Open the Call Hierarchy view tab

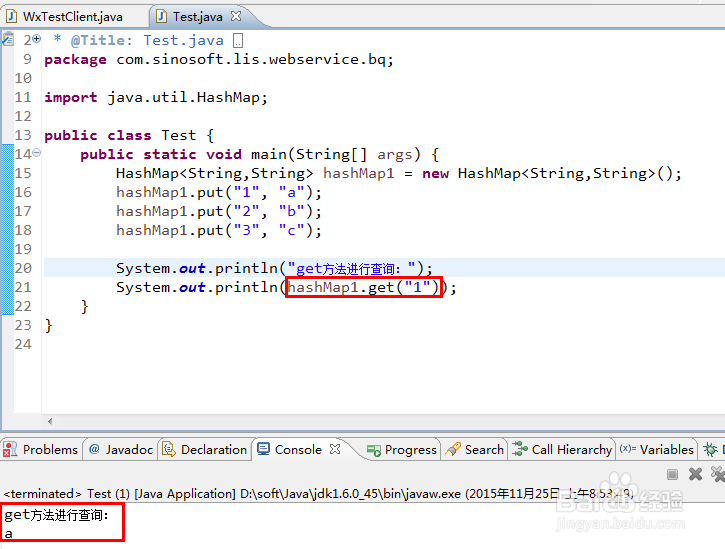pos(562,449)
